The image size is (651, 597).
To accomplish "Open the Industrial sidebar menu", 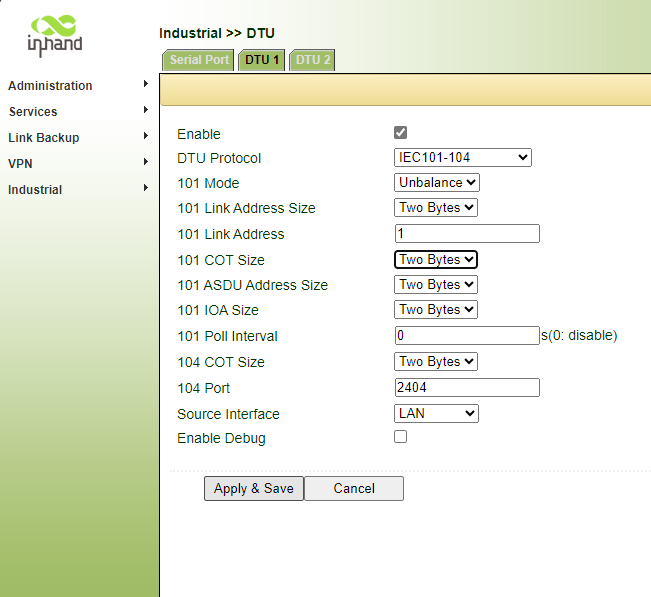I will pyautogui.click(x=35, y=190).
